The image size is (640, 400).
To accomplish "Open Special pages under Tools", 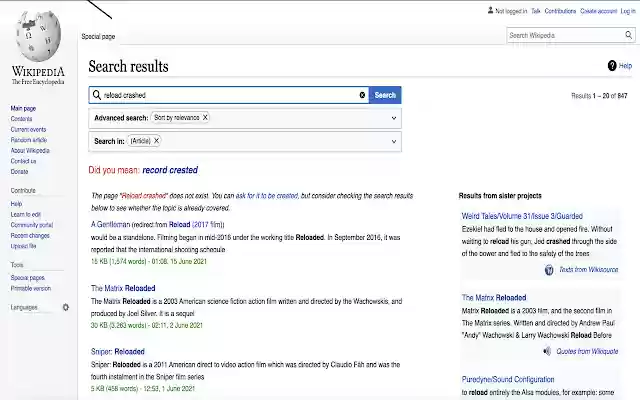I will (x=27, y=278).
